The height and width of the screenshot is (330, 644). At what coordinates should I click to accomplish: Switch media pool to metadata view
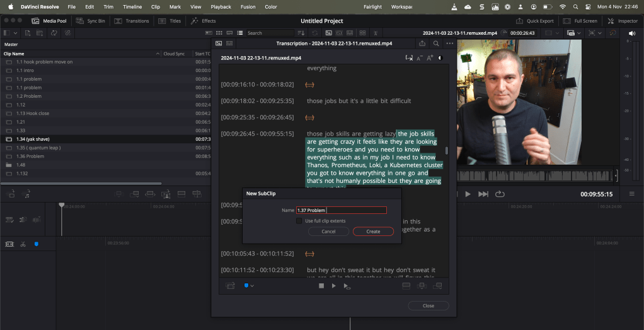209,33
